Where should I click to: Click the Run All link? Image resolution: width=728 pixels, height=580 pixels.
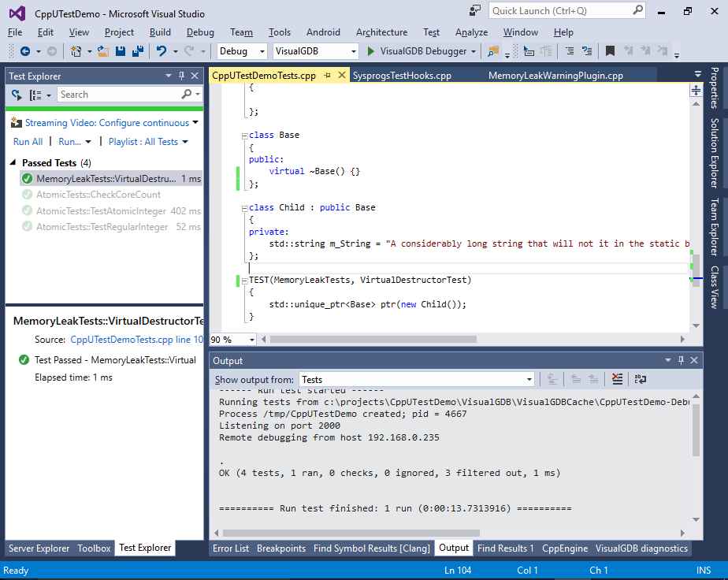[x=28, y=142]
